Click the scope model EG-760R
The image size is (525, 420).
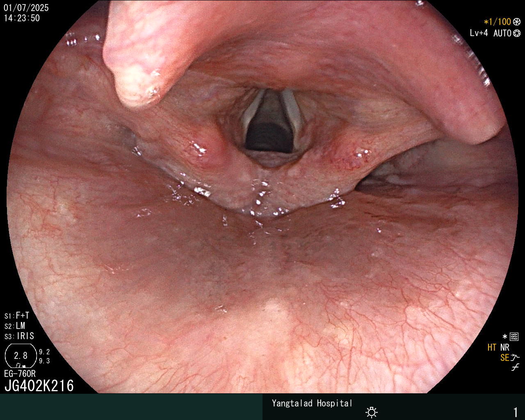20,374
